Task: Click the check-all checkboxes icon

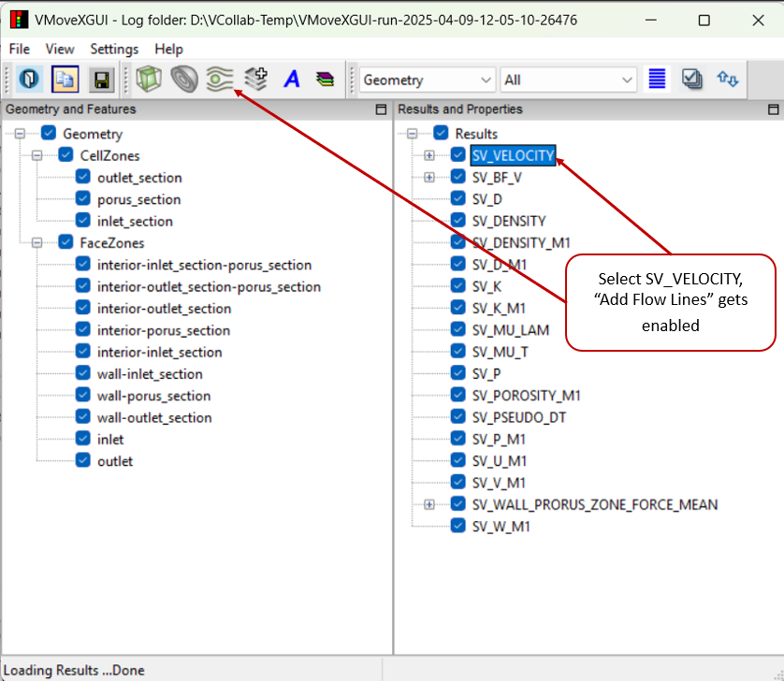Action: point(692,79)
